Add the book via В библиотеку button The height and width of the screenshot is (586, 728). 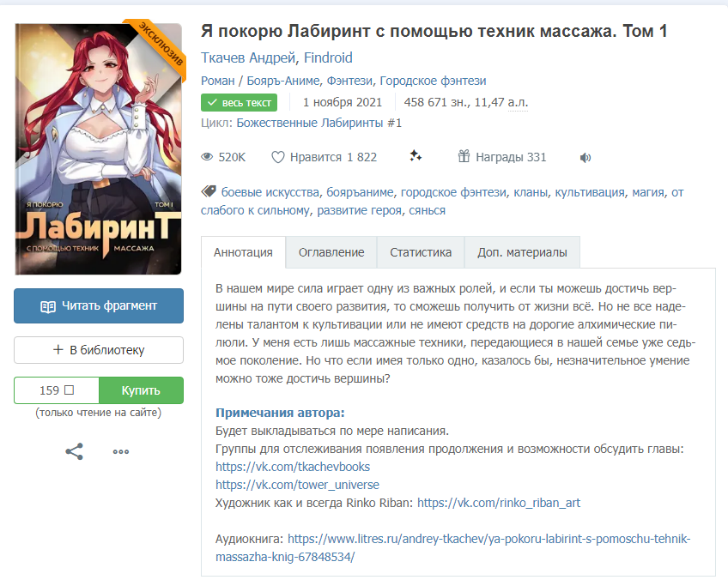click(99, 350)
